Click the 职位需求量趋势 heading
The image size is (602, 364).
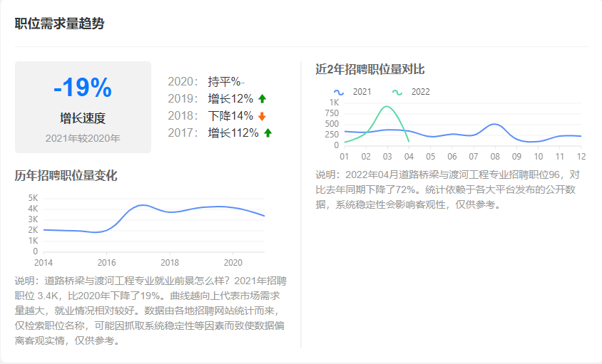pyautogui.click(x=59, y=24)
